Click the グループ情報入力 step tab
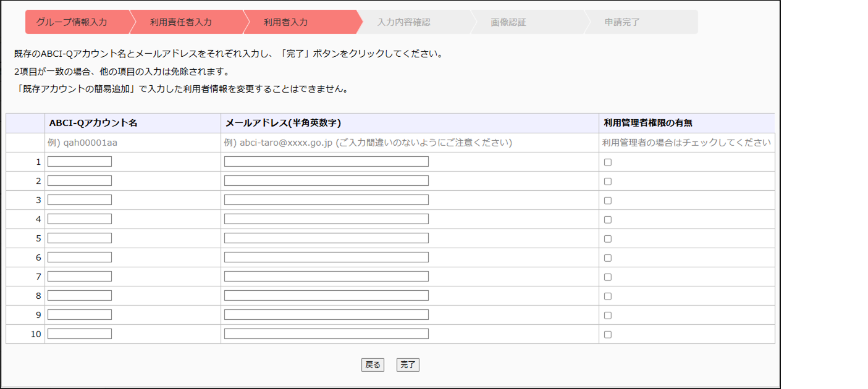Image resolution: width=868 pixels, height=389 pixels. [72, 22]
